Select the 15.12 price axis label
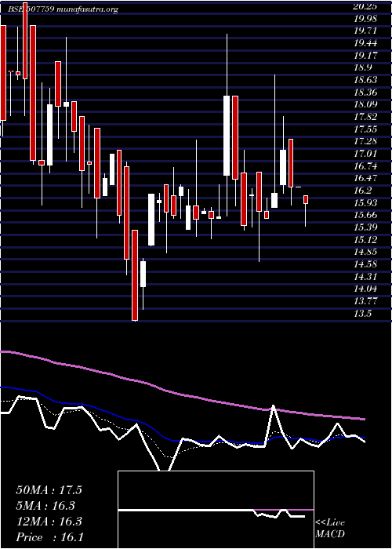 (x=365, y=239)
